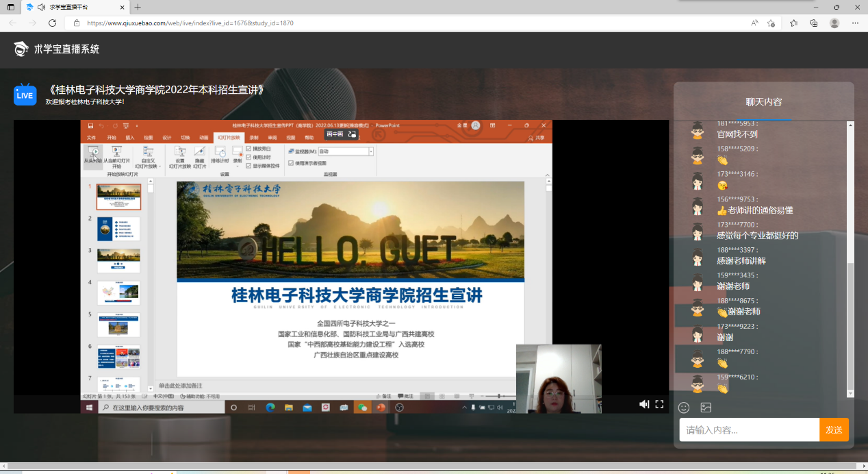The width and height of the screenshot is (868, 474).
Task: Open browser read aloud icon in address bar
Action: pyautogui.click(x=754, y=23)
